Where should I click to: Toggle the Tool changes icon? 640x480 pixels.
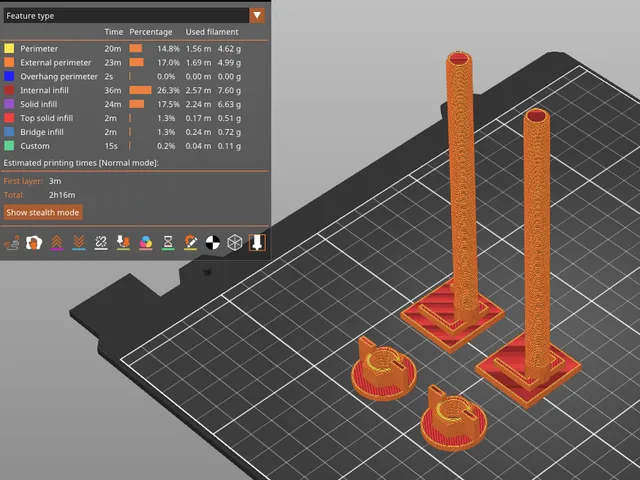(x=123, y=243)
